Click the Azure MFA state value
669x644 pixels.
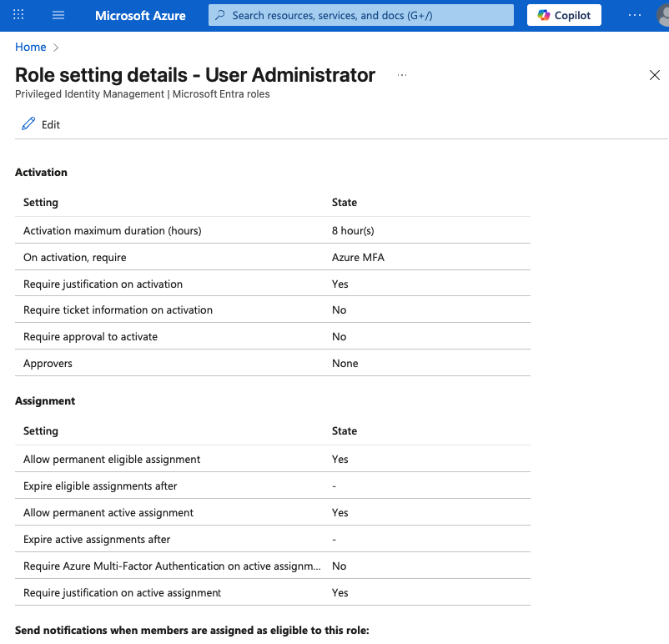click(x=358, y=257)
